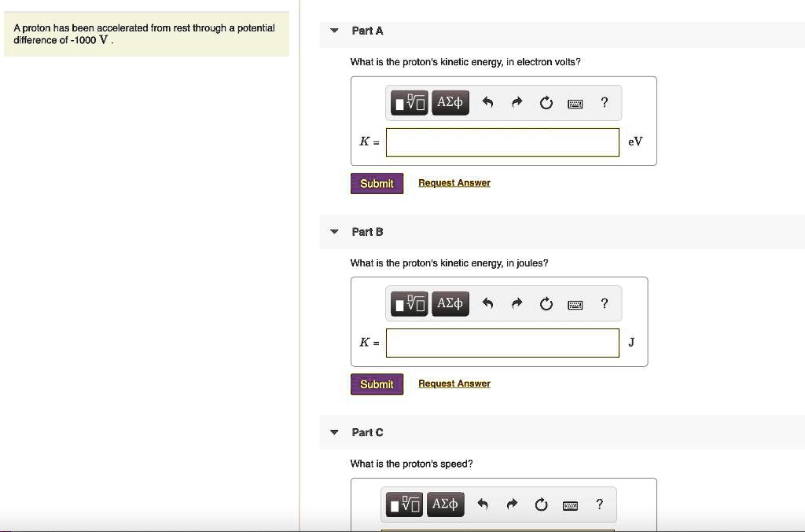Undo last entry in Part A toolbar

click(x=487, y=102)
